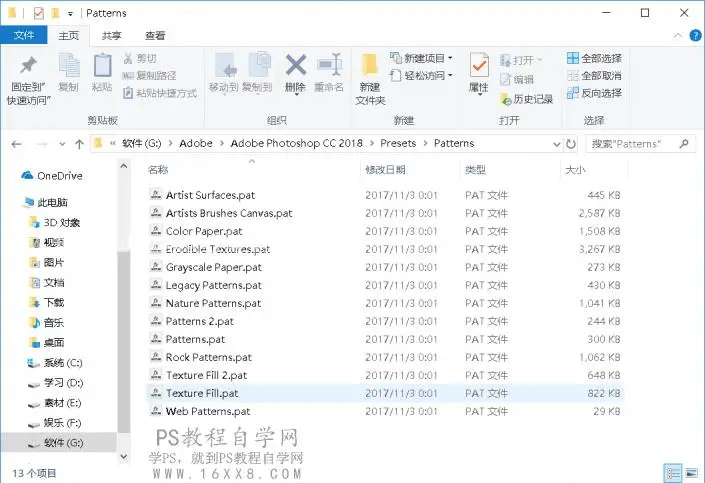705x483 pixels.
Task: Click Select all in the ribbon
Action: [594, 58]
